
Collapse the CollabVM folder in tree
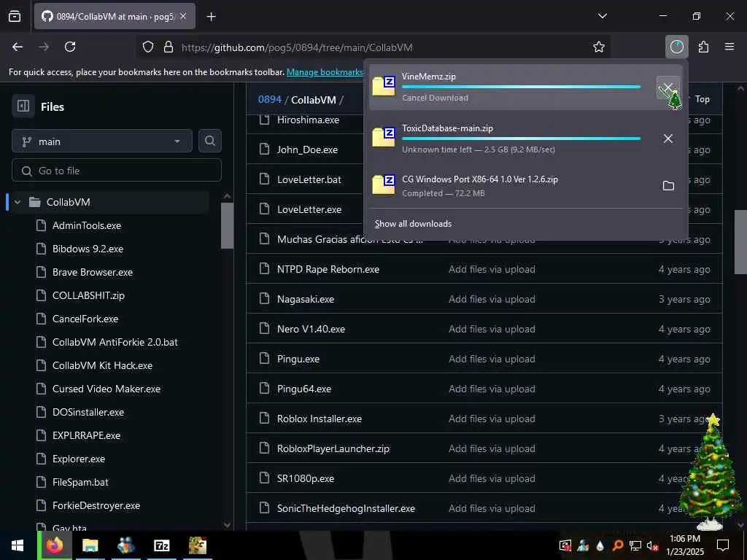tap(18, 202)
